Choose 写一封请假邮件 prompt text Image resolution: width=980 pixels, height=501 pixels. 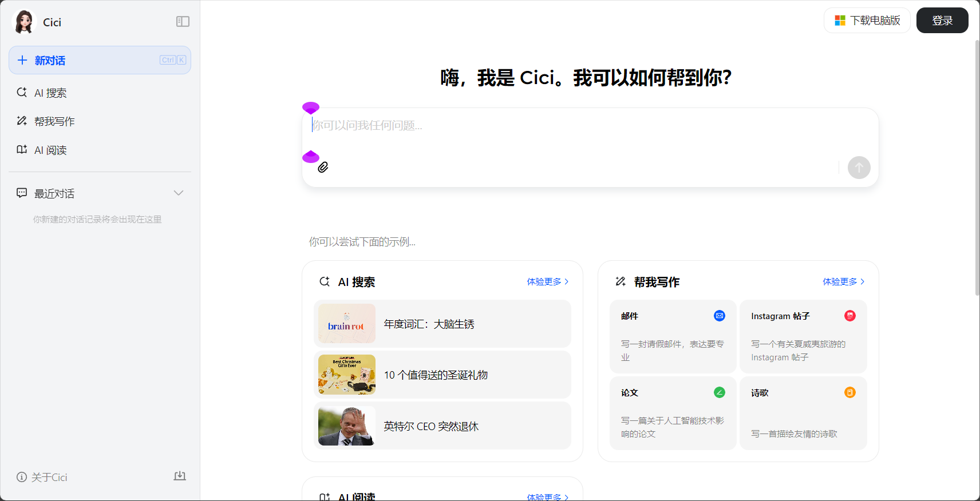[x=673, y=351]
